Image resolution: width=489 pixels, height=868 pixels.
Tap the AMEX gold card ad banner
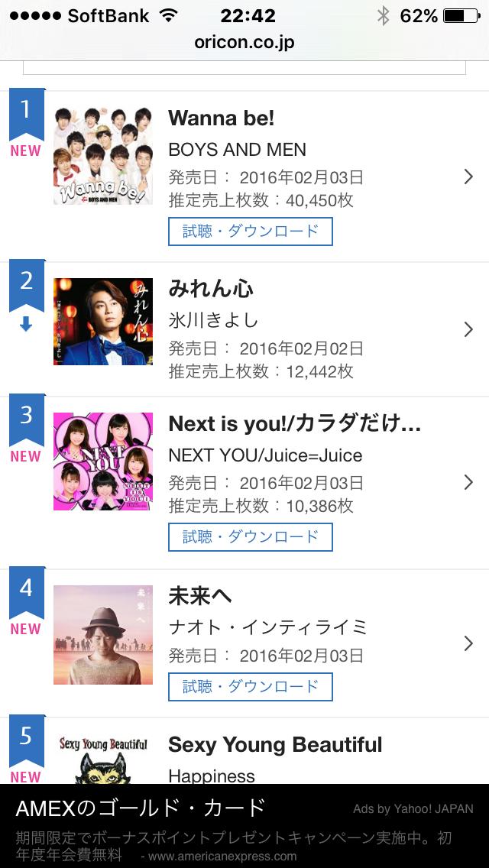(244, 826)
